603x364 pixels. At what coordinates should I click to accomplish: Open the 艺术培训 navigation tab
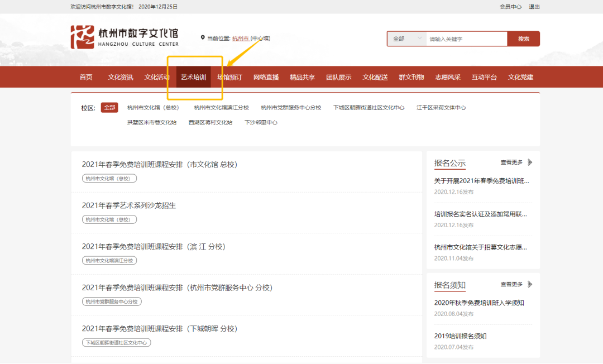pyautogui.click(x=193, y=77)
